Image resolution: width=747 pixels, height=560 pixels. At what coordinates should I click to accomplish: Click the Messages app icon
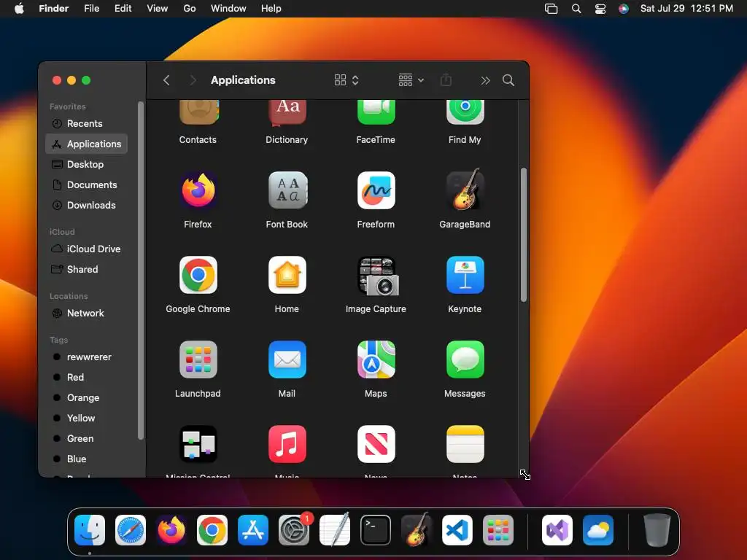[x=465, y=359]
